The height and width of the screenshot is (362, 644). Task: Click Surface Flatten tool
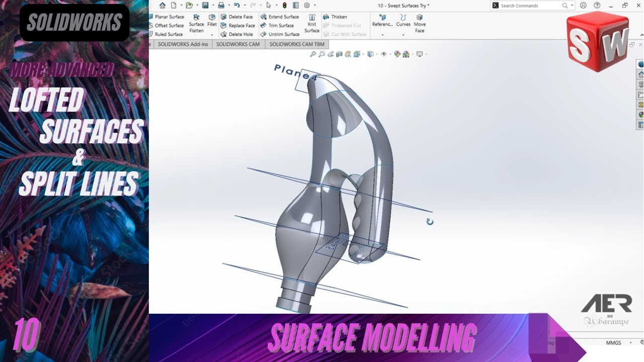point(197,24)
